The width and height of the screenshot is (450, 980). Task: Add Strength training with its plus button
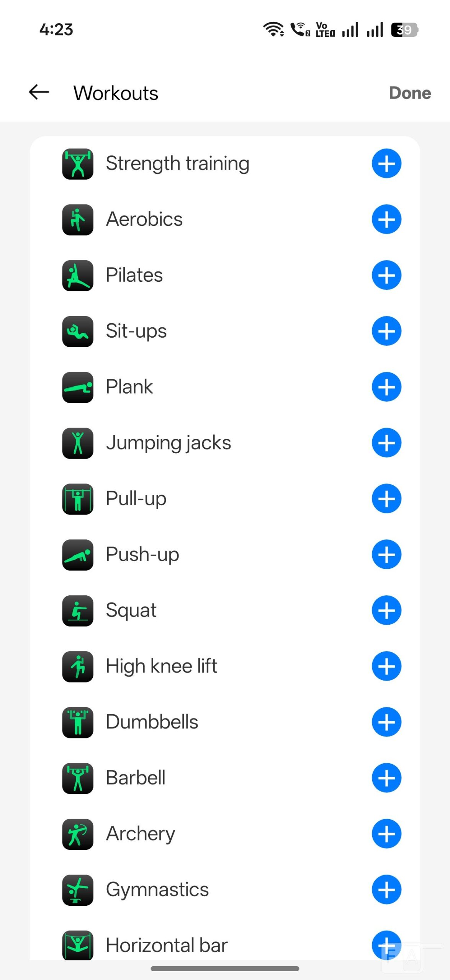pos(386,163)
